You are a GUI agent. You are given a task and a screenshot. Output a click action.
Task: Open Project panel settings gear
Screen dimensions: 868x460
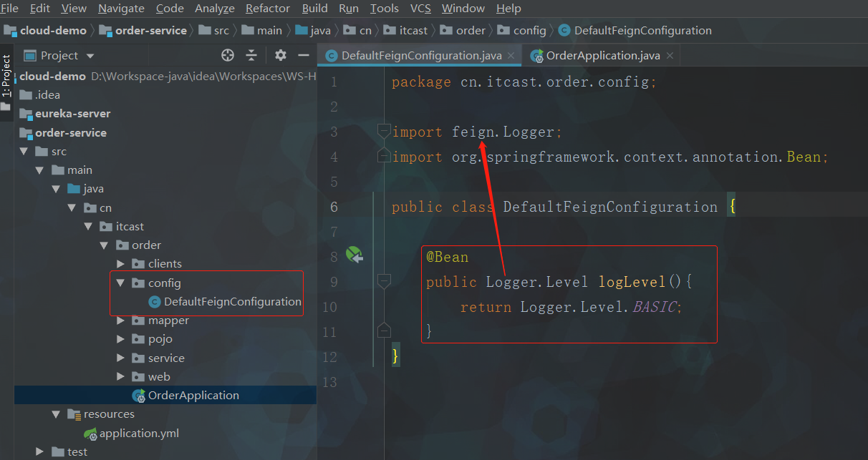point(281,55)
